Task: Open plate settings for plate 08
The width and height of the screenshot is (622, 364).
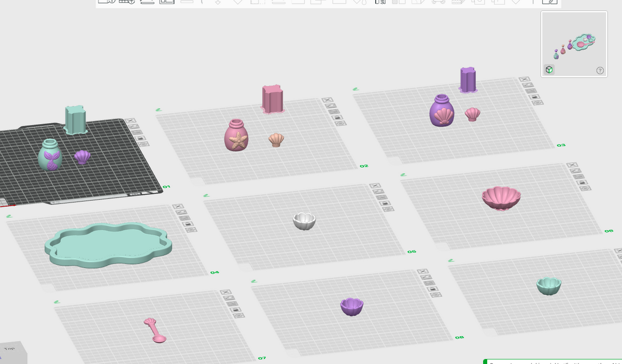Action: click(436, 295)
